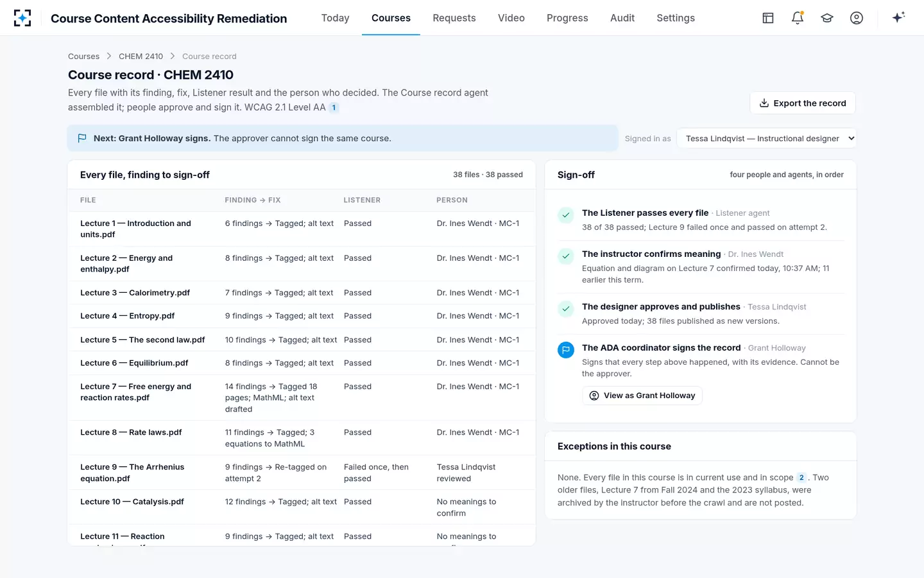
Task: Click the flag icon in Next banner
Action: click(82, 138)
